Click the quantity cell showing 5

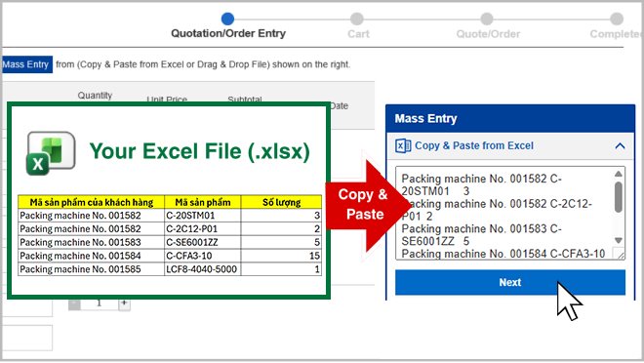[x=281, y=242]
